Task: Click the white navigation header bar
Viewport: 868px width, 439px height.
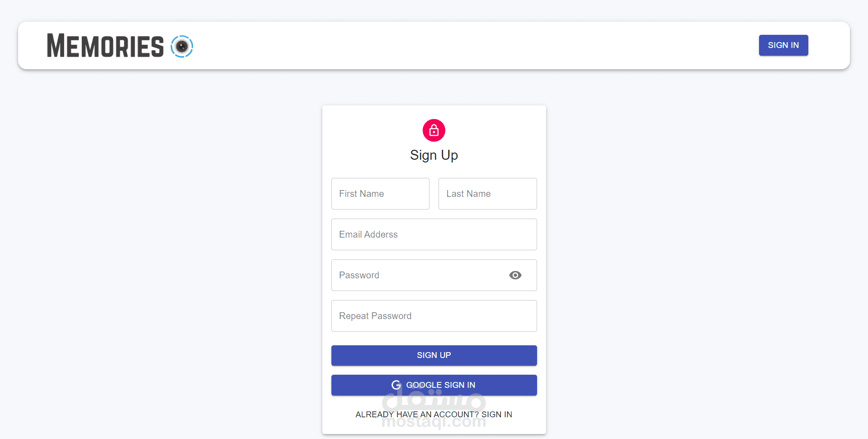Action: pyautogui.click(x=452, y=46)
